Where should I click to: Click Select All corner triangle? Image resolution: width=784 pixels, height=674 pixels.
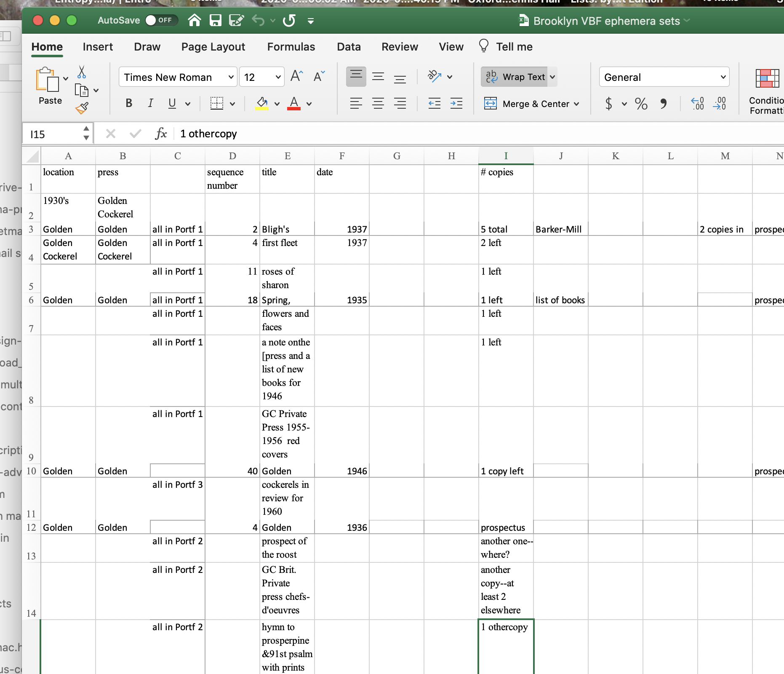tap(32, 156)
